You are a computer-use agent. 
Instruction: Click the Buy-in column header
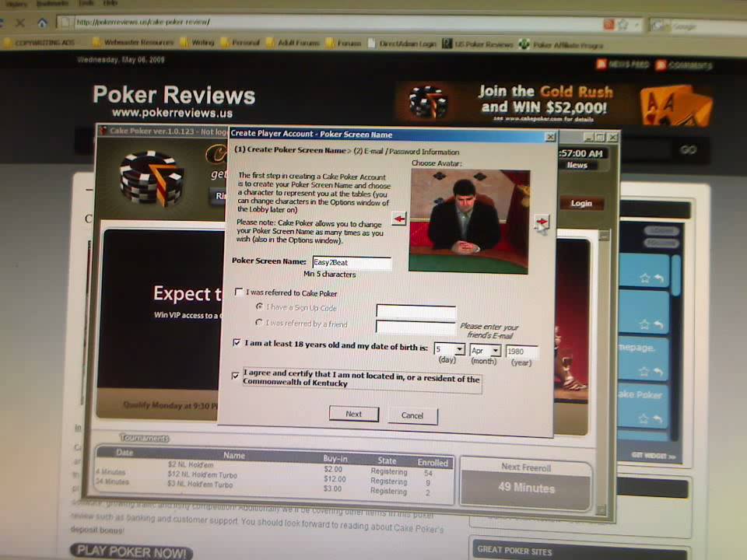pyautogui.click(x=335, y=459)
